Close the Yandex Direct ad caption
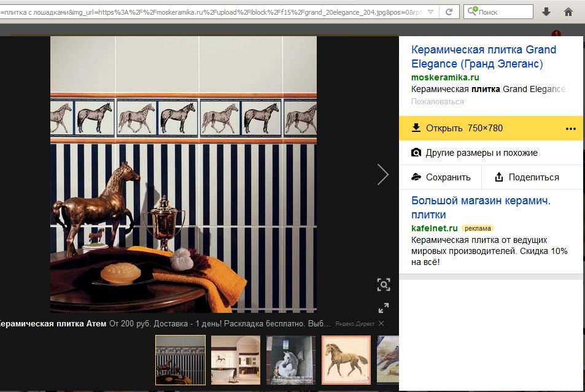585x392 pixels. click(381, 323)
